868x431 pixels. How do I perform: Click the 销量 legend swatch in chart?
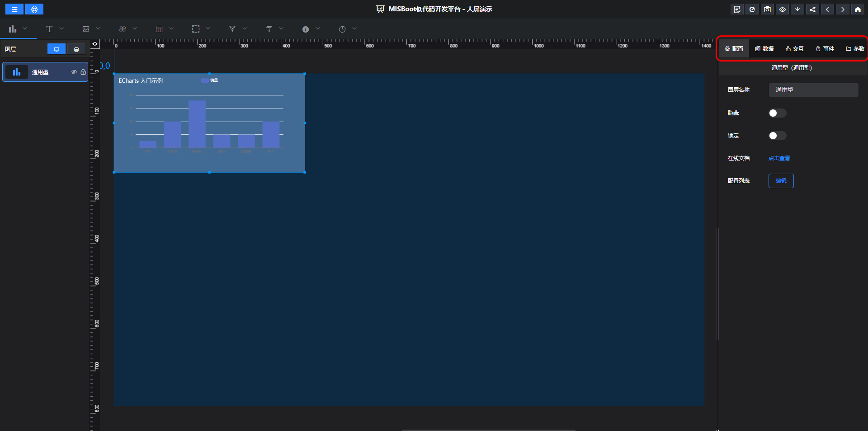coord(205,81)
